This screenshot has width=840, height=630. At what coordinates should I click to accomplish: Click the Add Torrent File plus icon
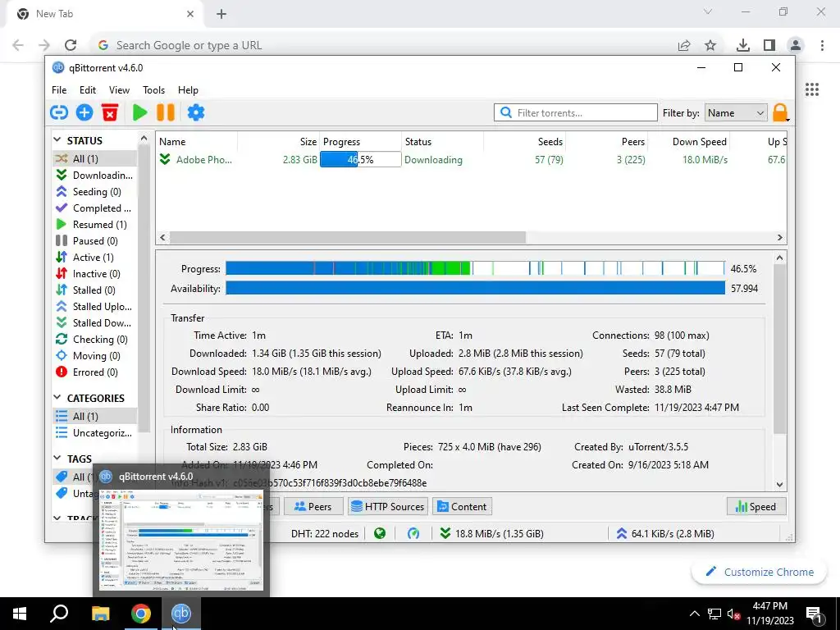click(84, 112)
